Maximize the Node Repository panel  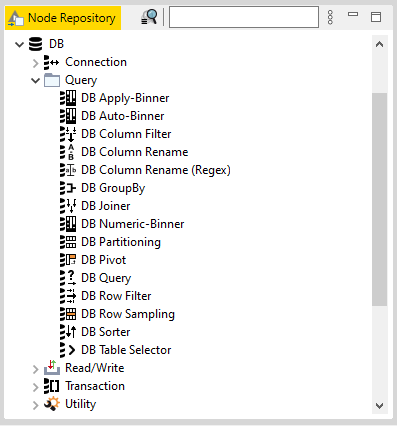click(376, 17)
